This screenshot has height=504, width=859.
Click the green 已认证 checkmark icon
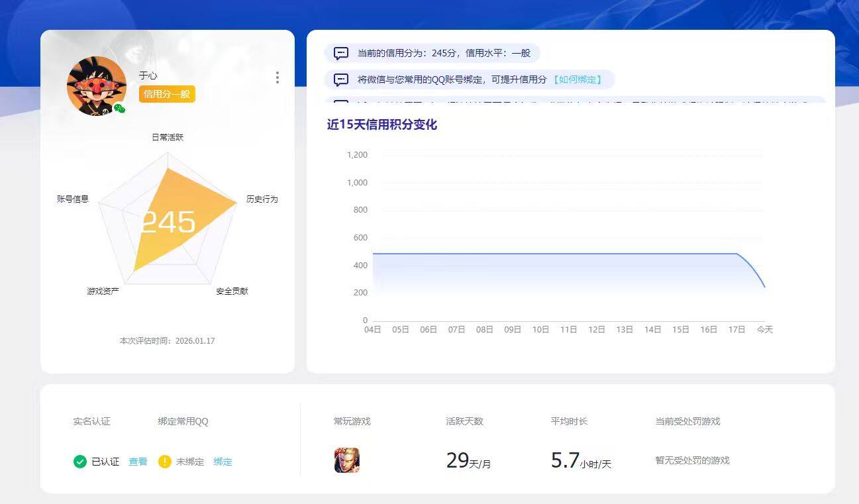[81, 462]
